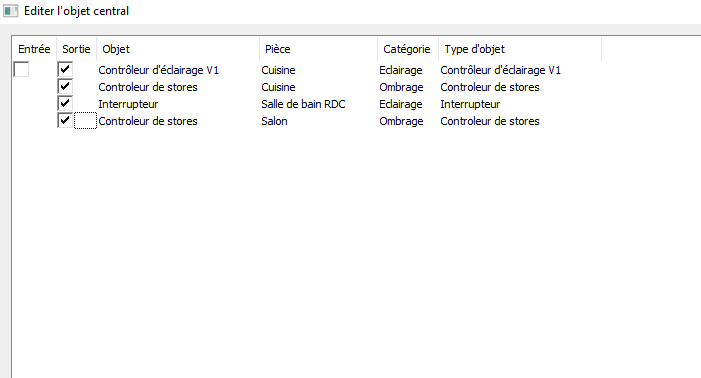Select Contrôleur d'éclairage V1 in Objet column
The width and height of the screenshot is (701, 378).
(159, 70)
